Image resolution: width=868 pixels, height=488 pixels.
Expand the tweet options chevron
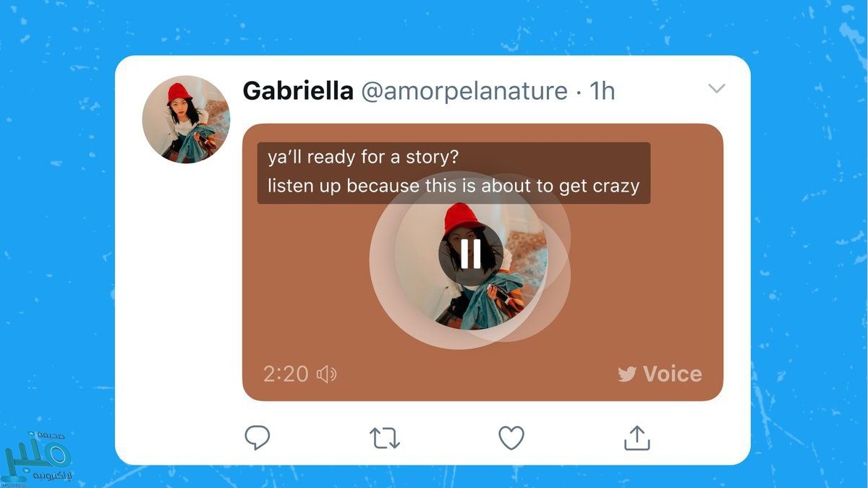716,89
